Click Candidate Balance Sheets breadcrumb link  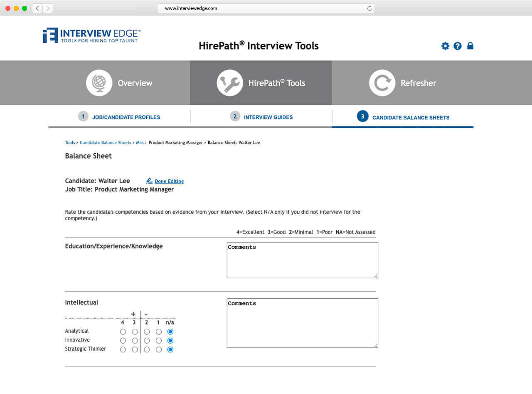click(x=106, y=143)
